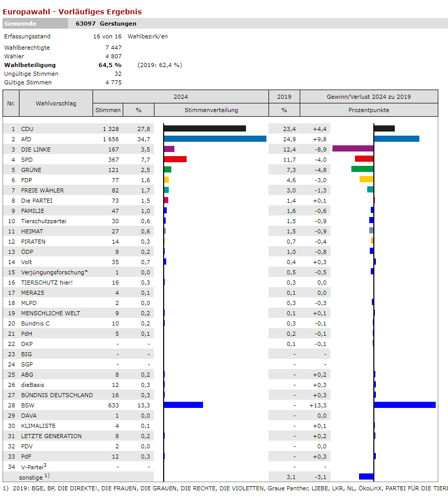Viewport: 448px width, 498px height.
Task: Click the GRÜNE green loss bar
Action: 362,169
